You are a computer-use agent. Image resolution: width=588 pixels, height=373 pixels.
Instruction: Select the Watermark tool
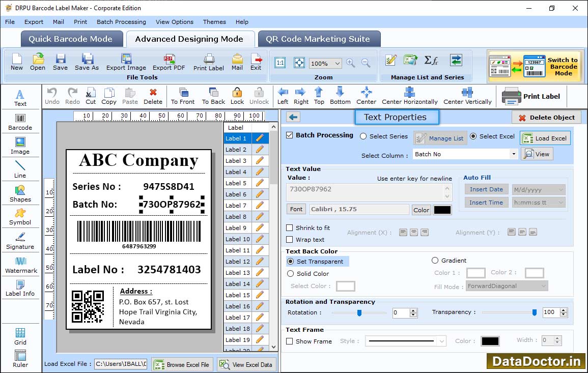pos(21,265)
